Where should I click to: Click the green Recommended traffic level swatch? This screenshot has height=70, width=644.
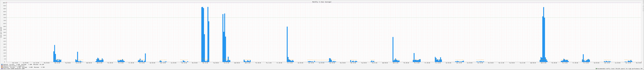pyautogui.click(x=596, y=69)
